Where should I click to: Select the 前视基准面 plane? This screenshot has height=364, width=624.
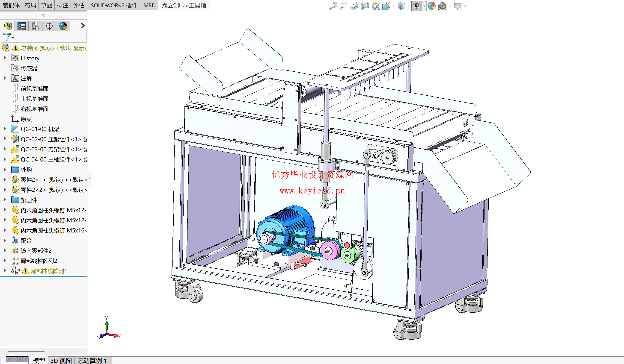tap(30, 88)
